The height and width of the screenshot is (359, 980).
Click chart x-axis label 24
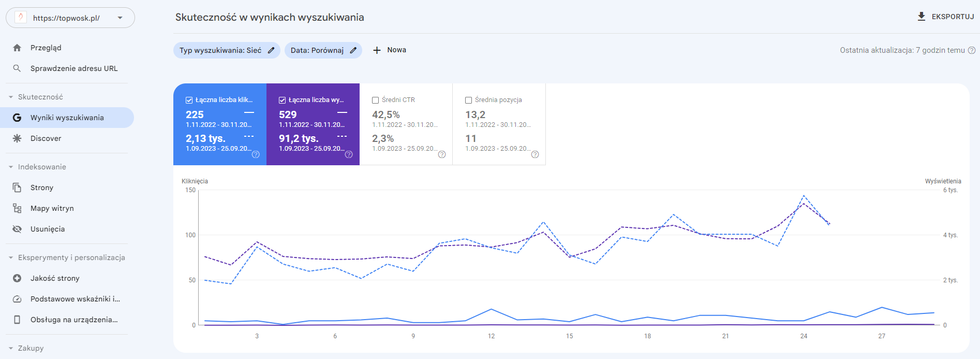[804, 336]
